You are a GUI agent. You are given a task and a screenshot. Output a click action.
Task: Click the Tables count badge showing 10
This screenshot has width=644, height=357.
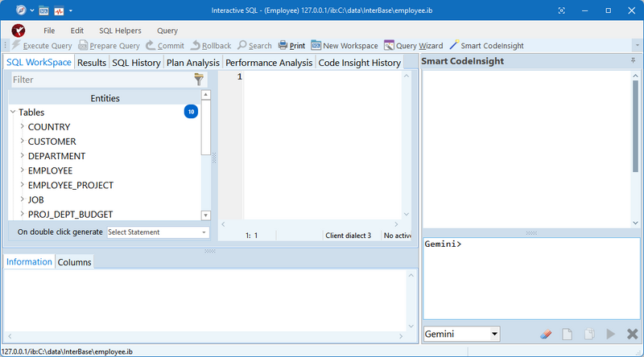pyautogui.click(x=191, y=112)
